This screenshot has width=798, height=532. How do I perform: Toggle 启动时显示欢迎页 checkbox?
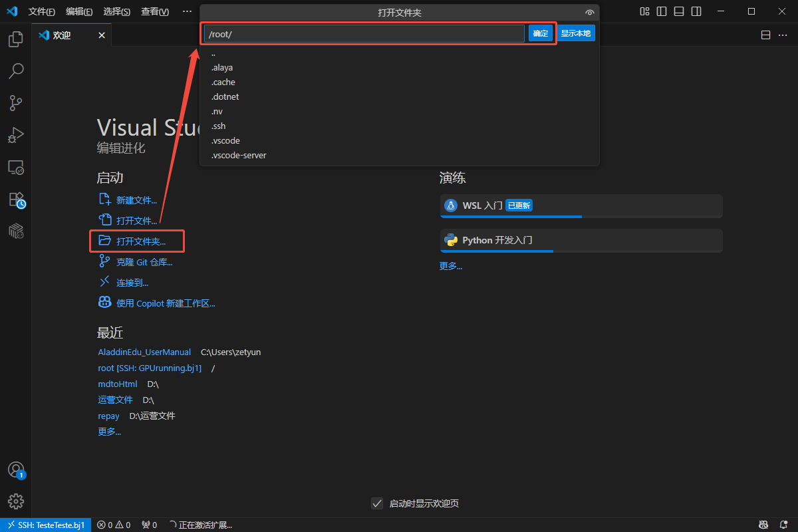(x=377, y=503)
